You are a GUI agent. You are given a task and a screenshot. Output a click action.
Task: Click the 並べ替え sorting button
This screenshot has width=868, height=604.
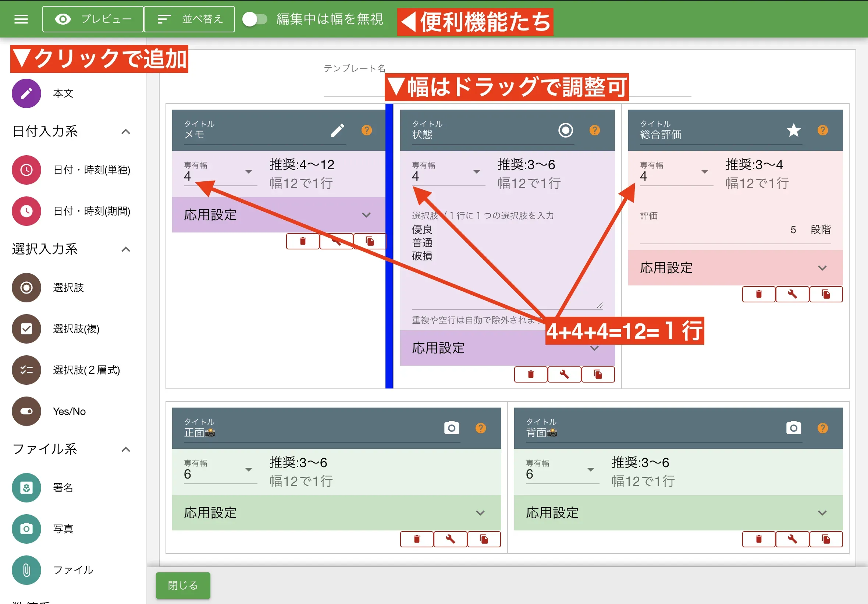(x=189, y=18)
